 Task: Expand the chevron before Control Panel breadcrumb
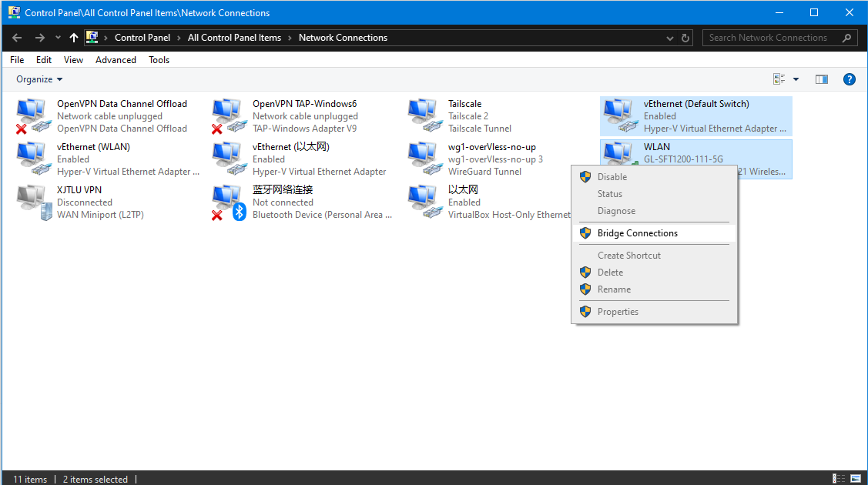pos(106,38)
